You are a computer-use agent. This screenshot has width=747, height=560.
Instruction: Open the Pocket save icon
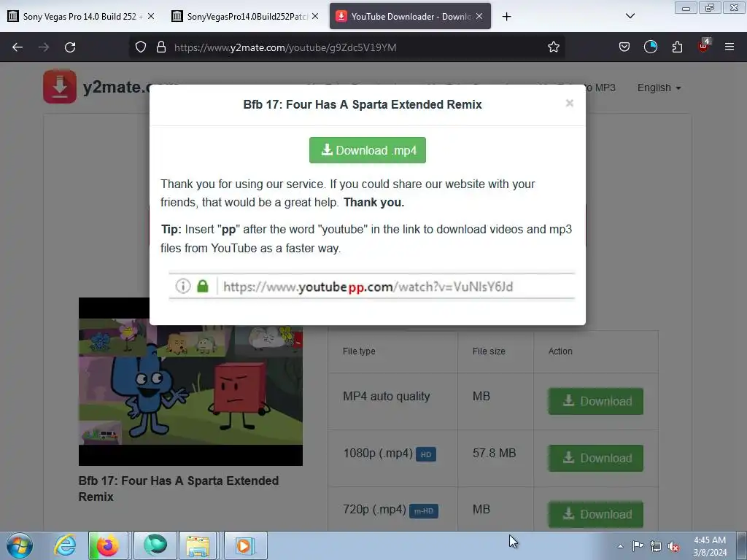click(624, 47)
